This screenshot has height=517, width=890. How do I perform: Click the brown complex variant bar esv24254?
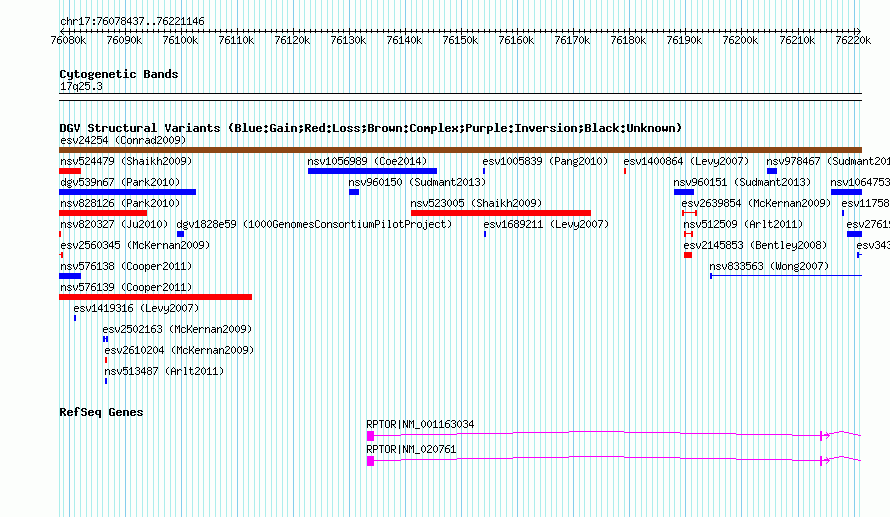(460, 150)
